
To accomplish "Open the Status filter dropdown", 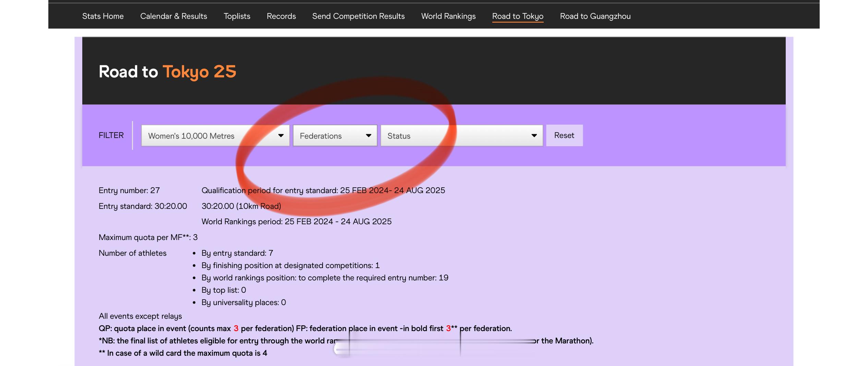I will (462, 136).
